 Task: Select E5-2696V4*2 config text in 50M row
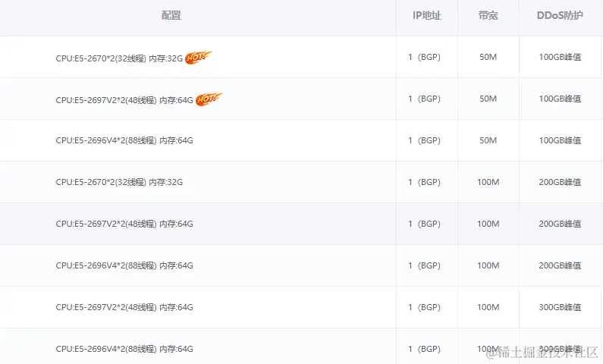click(124, 140)
